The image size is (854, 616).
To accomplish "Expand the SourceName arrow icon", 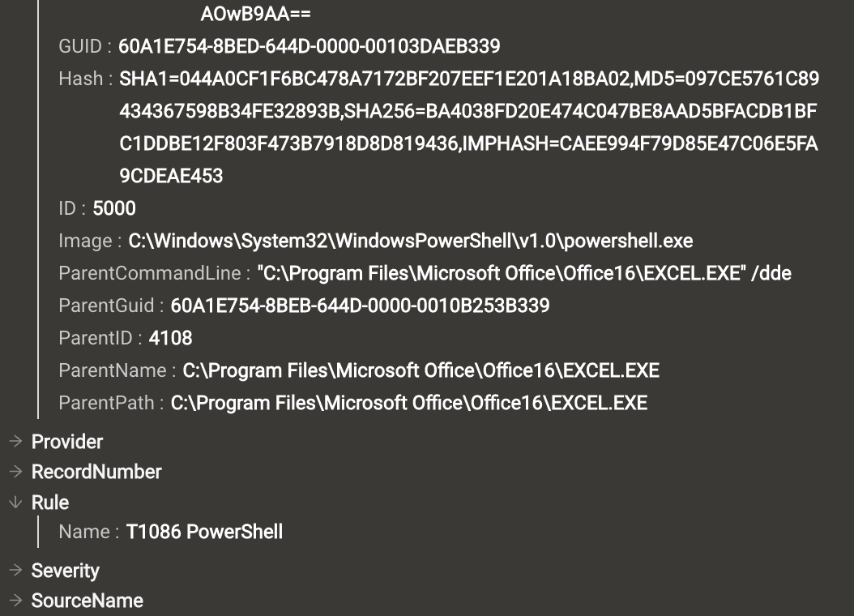I will pos(15,601).
